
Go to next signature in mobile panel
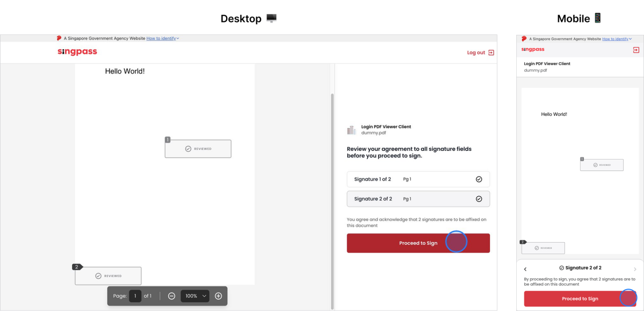point(635,269)
